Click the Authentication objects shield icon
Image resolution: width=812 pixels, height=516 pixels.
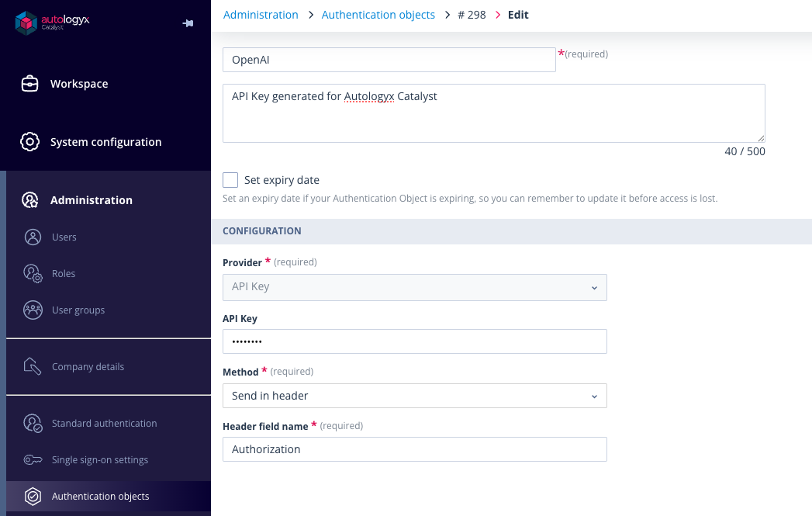pos(33,497)
